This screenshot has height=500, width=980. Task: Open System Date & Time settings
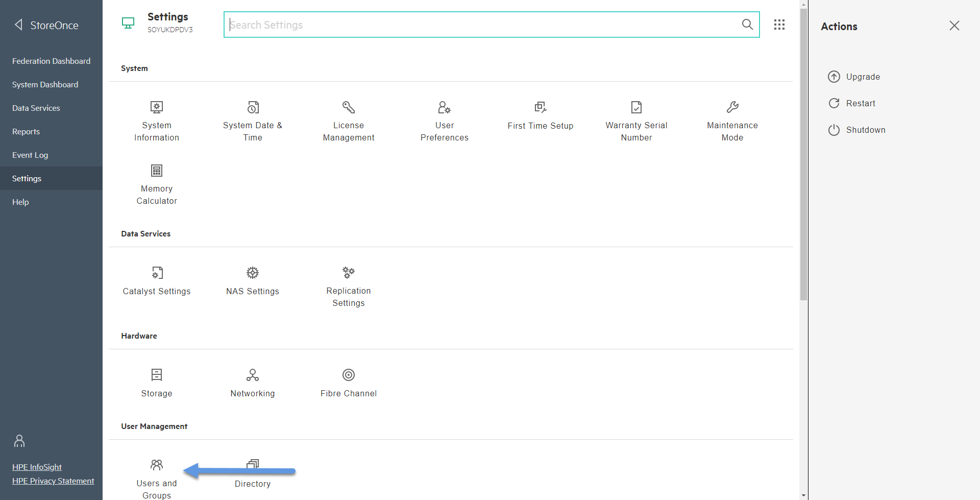253,107
